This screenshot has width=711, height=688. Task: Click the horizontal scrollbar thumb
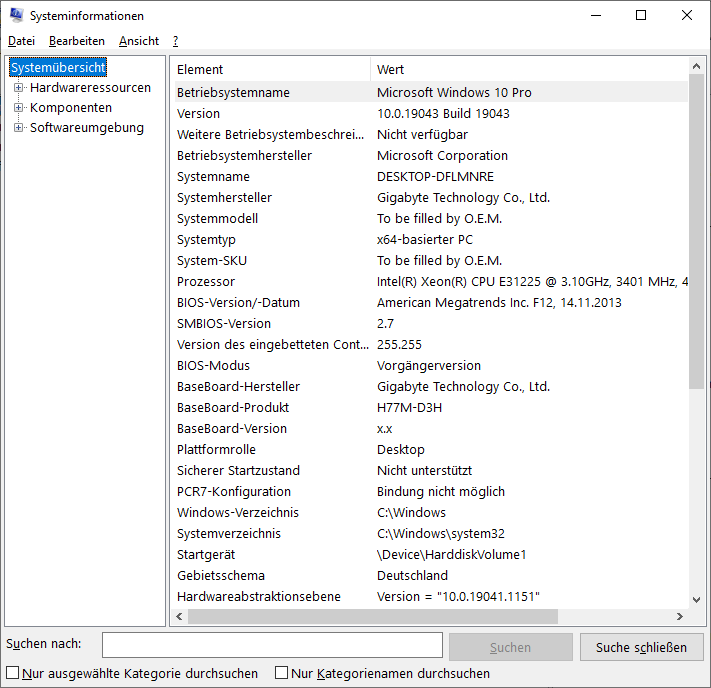pyautogui.click(x=373, y=616)
